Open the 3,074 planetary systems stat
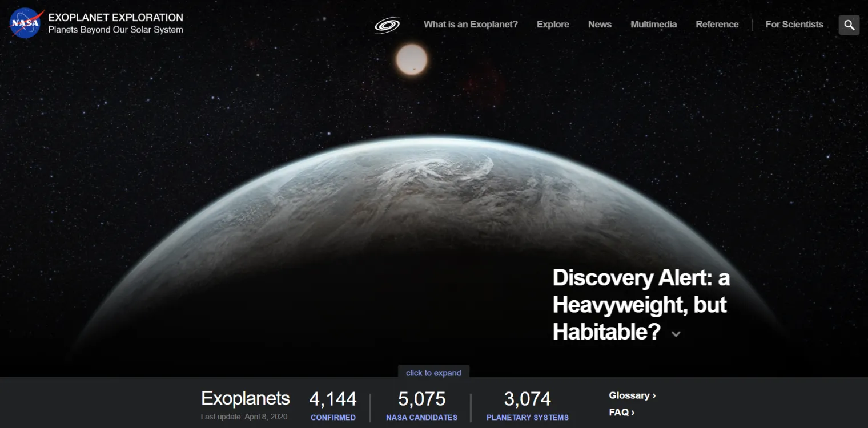 (x=528, y=406)
